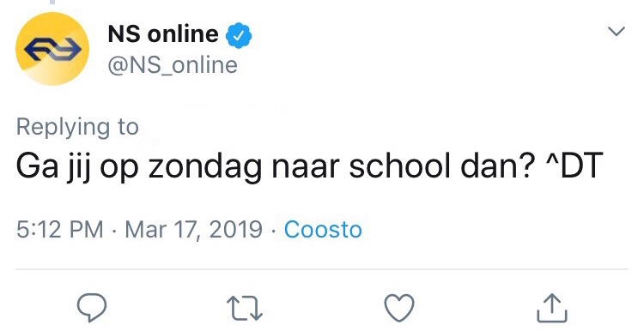Click the divider line above action icons
This screenshot has width=644, height=331.
pyautogui.click(x=322, y=269)
